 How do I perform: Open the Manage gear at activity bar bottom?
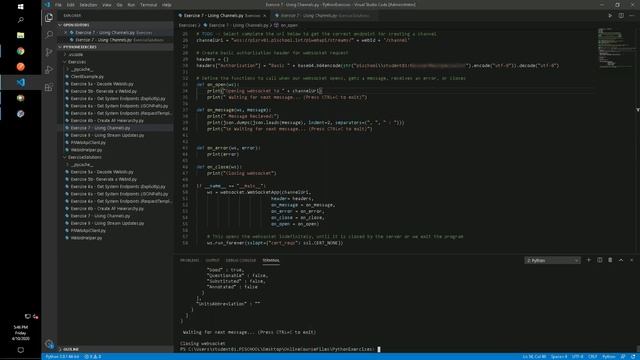[x=49, y=344]
